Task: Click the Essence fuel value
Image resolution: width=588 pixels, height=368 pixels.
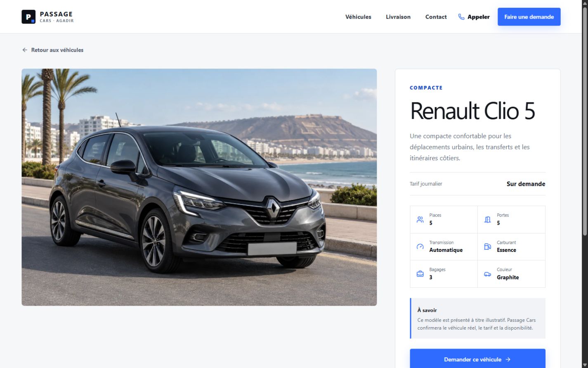Action: click(x=506, y=250)
